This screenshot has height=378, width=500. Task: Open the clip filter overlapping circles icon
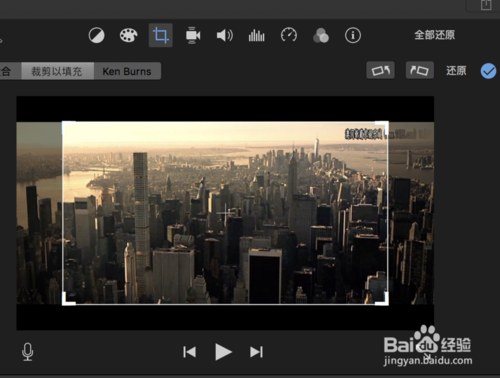click(321, 35)
